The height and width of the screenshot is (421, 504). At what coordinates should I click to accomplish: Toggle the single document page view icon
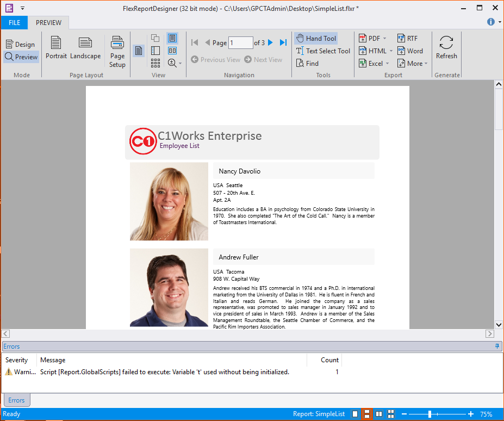tap(139, 51)
